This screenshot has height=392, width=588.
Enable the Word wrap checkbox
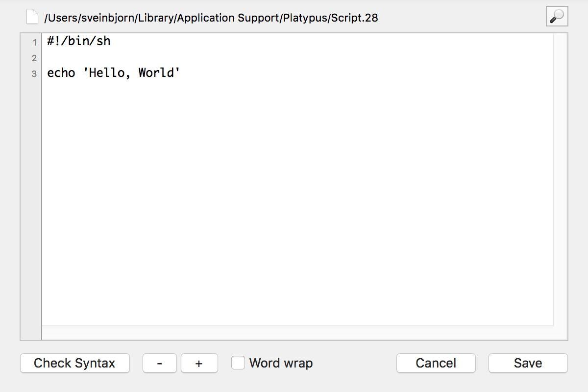coord(238,363)
